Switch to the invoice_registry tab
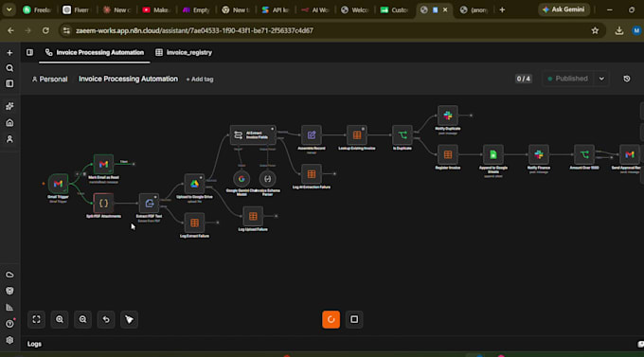The width and height of the screenshot is (644, 357). [184, 52]
